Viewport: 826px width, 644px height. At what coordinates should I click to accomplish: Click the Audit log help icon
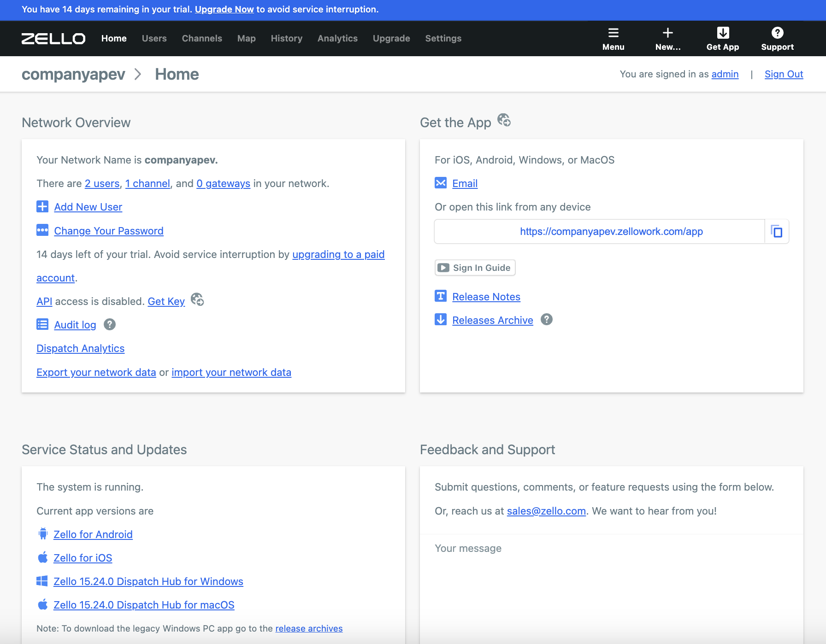pos(110,325)
